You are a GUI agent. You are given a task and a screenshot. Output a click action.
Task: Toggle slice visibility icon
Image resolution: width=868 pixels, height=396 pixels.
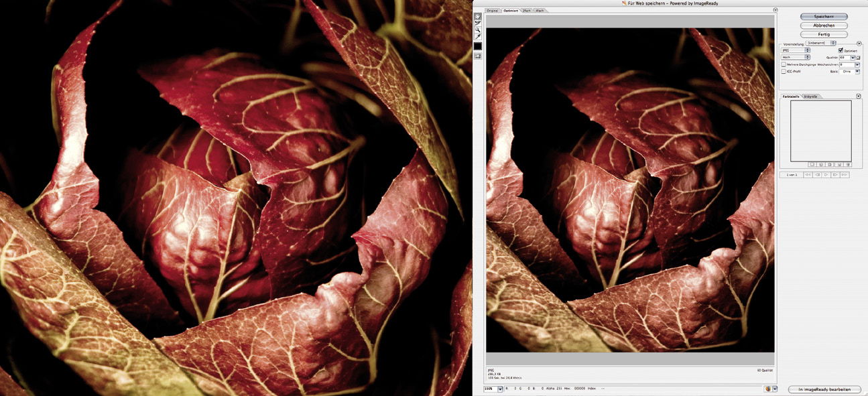point(478,56)
